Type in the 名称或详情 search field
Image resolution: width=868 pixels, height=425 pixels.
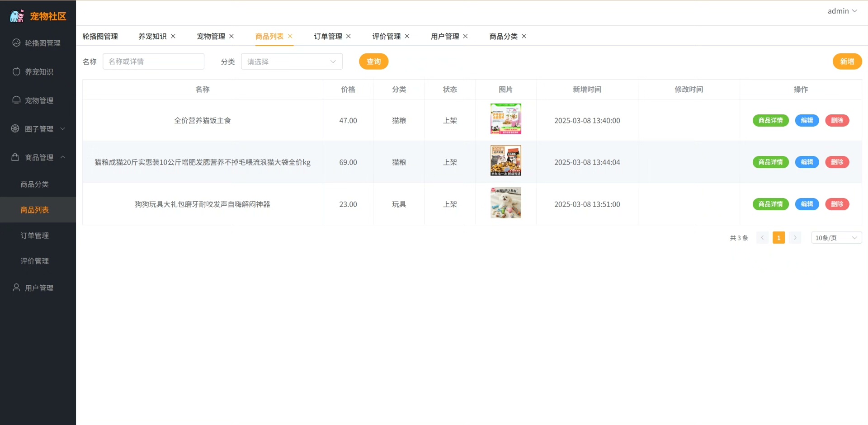[x=153, y=61]
